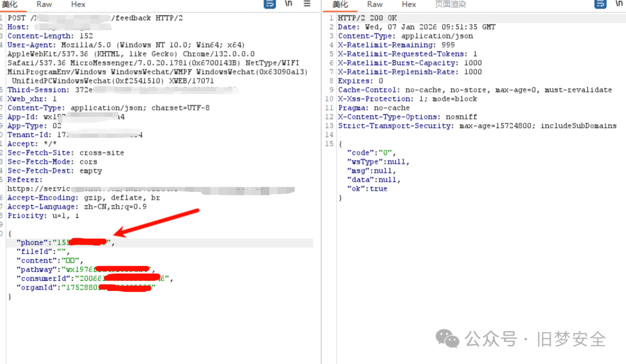Image resolution: width=626 pixels, height=364 pixels.
Task: Click the "content" field in request body
Action: point(50,261)
